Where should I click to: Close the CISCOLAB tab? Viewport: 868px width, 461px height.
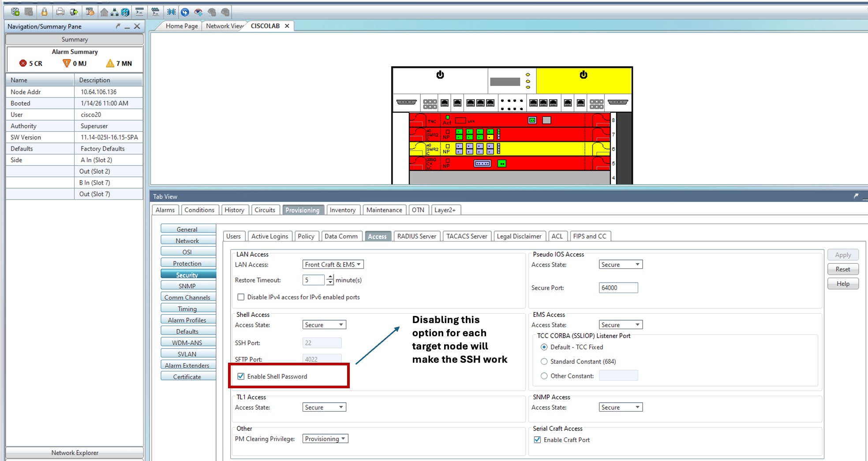287,26
